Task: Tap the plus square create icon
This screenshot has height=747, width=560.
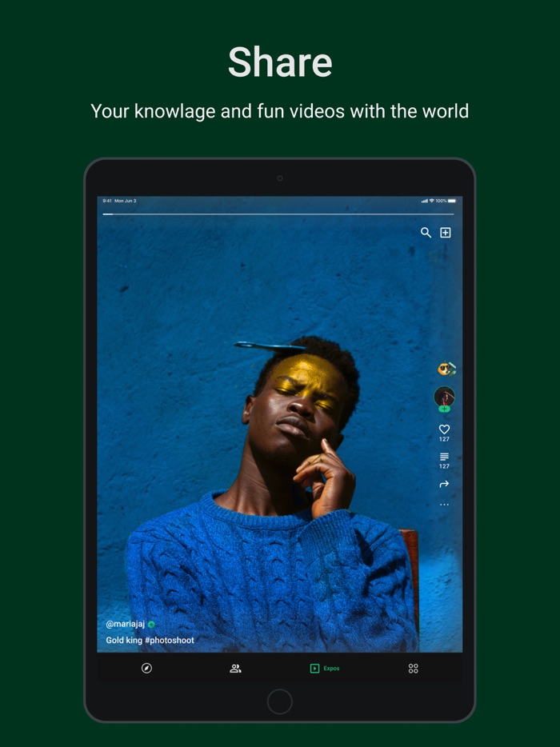Action: pyautogui.click(x=445, y=233)
